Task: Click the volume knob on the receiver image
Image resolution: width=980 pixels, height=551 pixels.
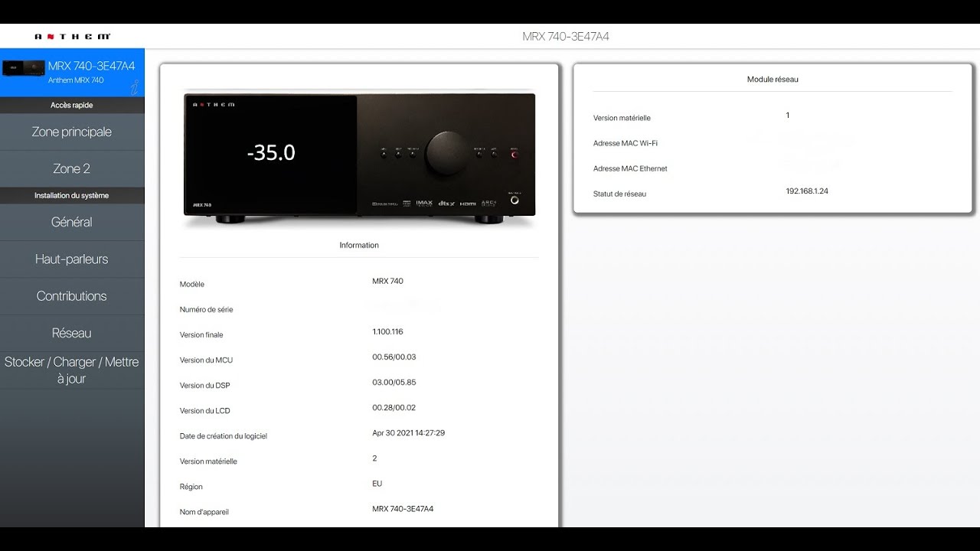Action: pyautogui.click(x=446, y=153)
